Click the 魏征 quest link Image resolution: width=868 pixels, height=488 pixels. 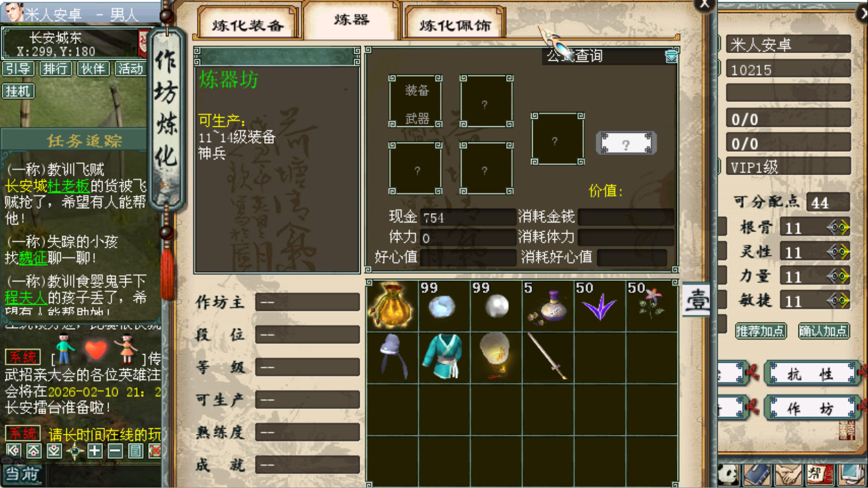coord(33,258)
